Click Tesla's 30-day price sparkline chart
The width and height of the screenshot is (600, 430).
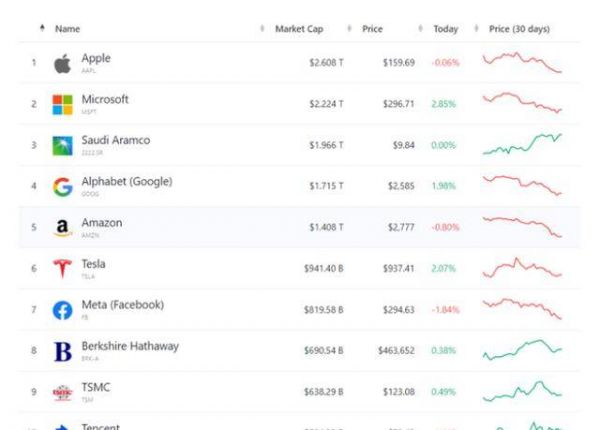(x=522, y=268)
